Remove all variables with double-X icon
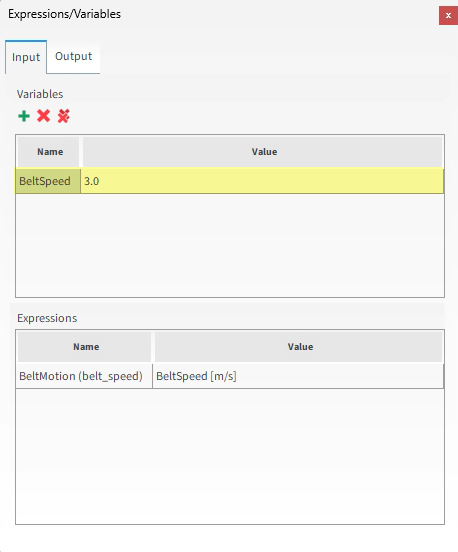Viewport: 458px width, 552px height. pos(64,116)
